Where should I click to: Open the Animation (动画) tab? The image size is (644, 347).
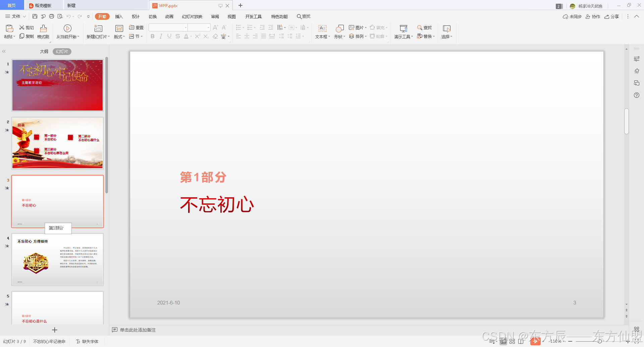169,16
